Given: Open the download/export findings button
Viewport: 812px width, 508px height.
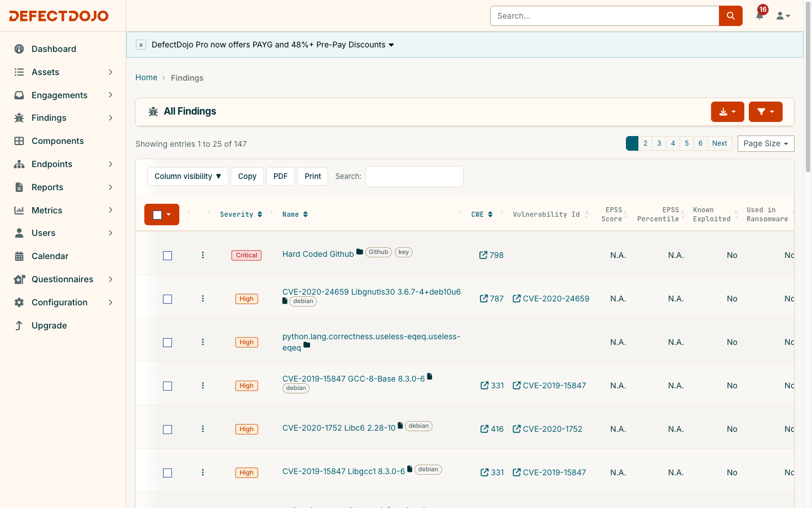Looking at the screenshot, I should 727,112.
